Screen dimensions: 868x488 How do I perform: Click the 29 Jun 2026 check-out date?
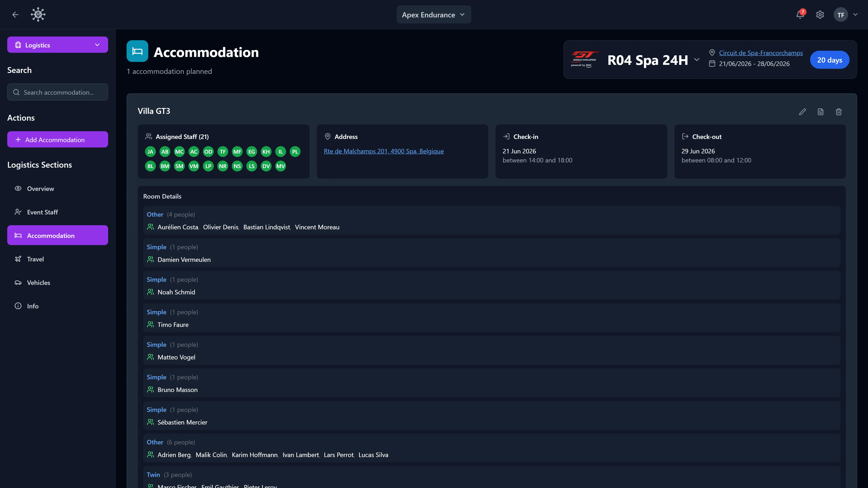pos(698,151)
